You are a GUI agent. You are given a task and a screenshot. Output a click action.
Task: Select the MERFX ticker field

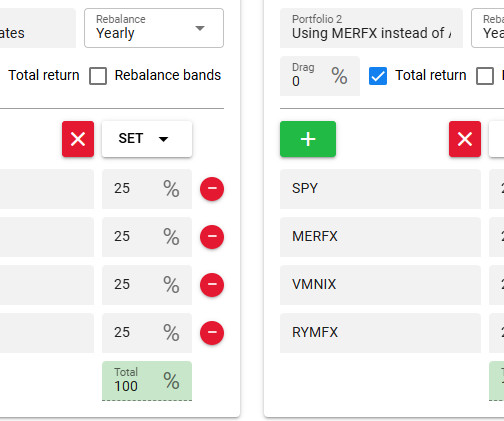[x=380, y=237]
